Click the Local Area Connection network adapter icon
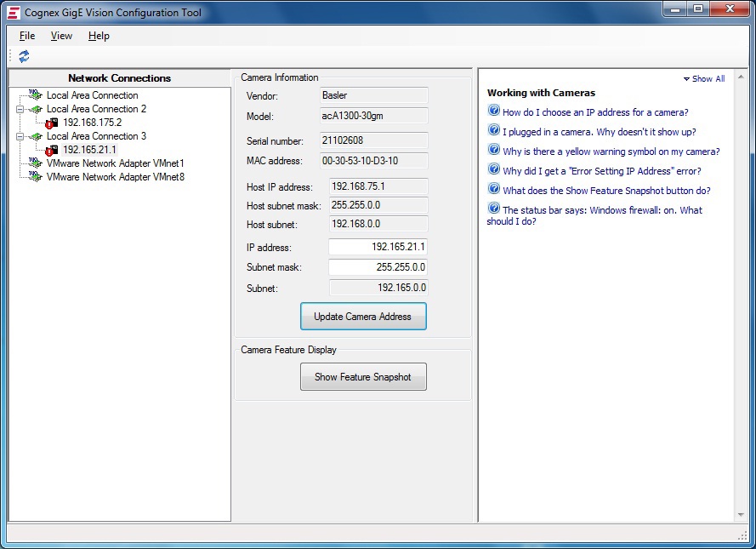This screenshot has height=549, width=756. pos(35,95)
